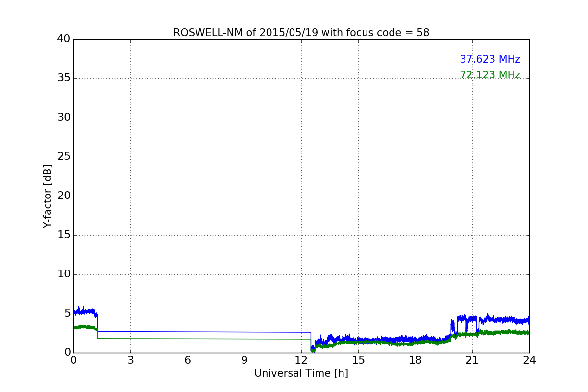
Task: Click the x-axis tick label 21
Action: click(x=472, y=360)
